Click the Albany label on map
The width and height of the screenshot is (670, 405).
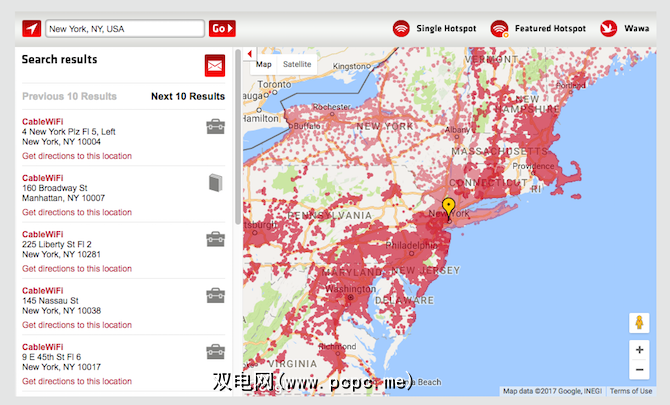click(x=457, y=130)
